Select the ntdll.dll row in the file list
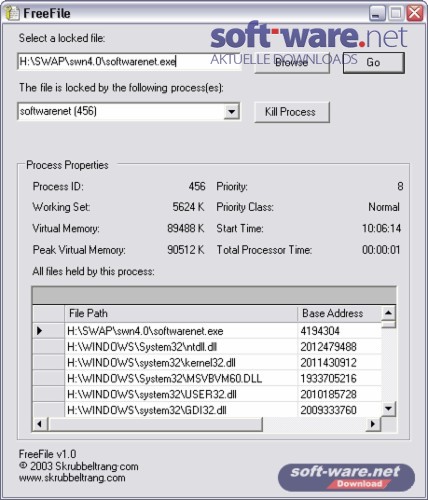The width and height of the screenshot is (428, 500). pyautogui.click(x=207, y=347)
